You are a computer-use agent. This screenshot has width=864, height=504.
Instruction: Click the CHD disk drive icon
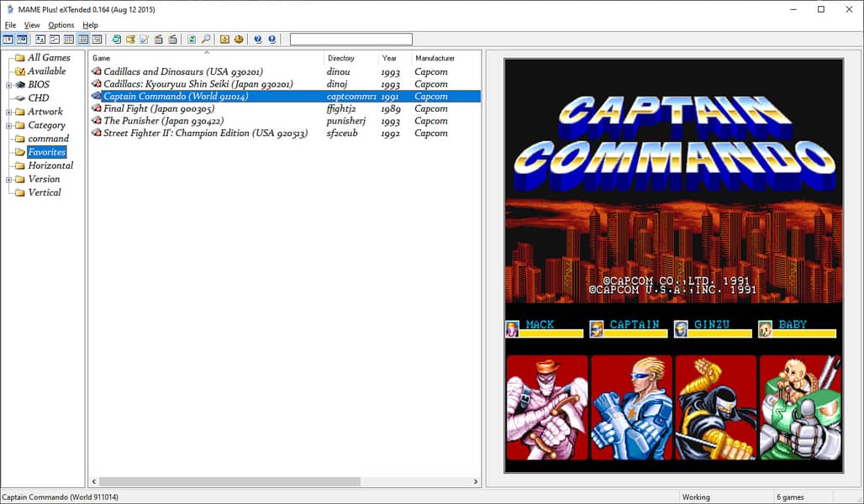pyautogui.click(x=20, y=98)
